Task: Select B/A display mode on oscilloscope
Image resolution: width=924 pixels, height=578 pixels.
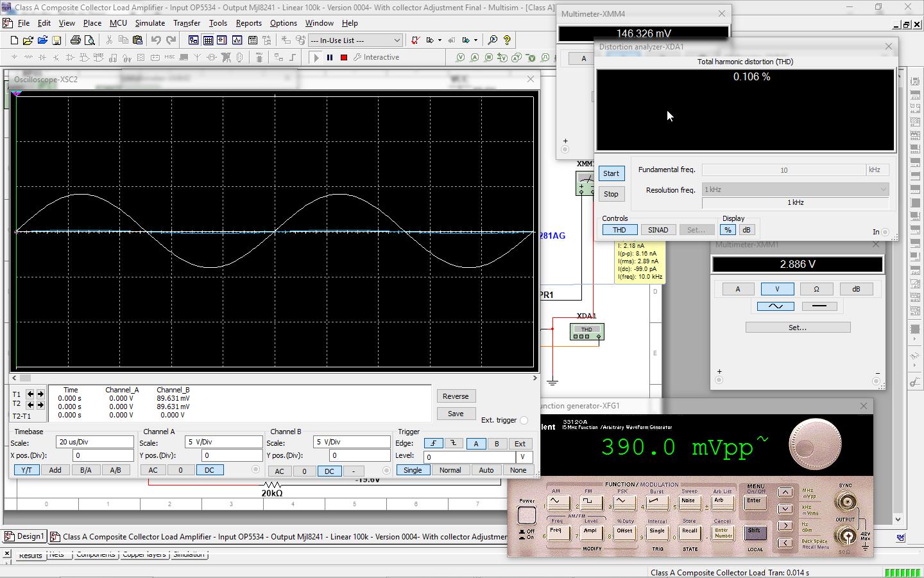Action: tap(85, 470)
